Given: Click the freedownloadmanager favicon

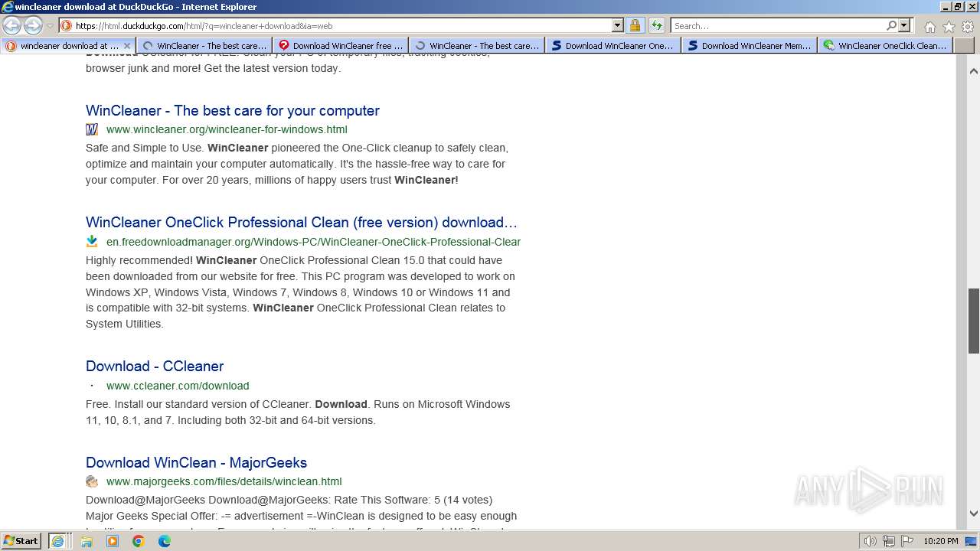Looking at the screenshot, I should click(x=92, y=241).
